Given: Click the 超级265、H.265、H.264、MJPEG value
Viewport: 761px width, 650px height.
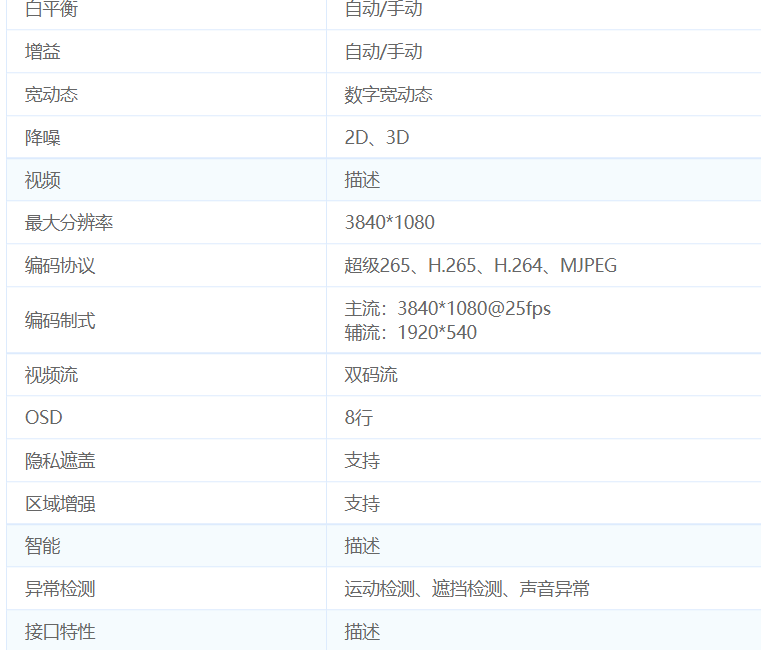Looking at the screenshot, I should (x=480, y=266).
